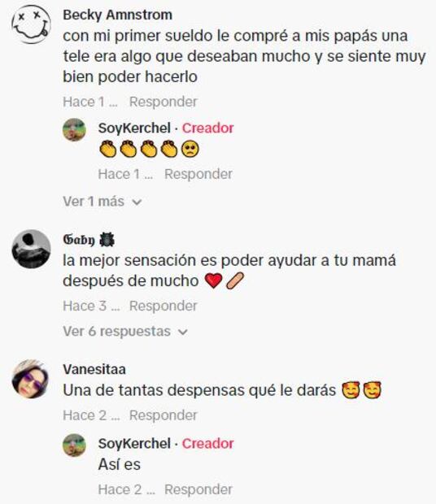This screenshot has height=504, width=436.
Task: Click the 'Hace 3 ...' timestamp on Gaby's comment
Action: tap(91, 306)
